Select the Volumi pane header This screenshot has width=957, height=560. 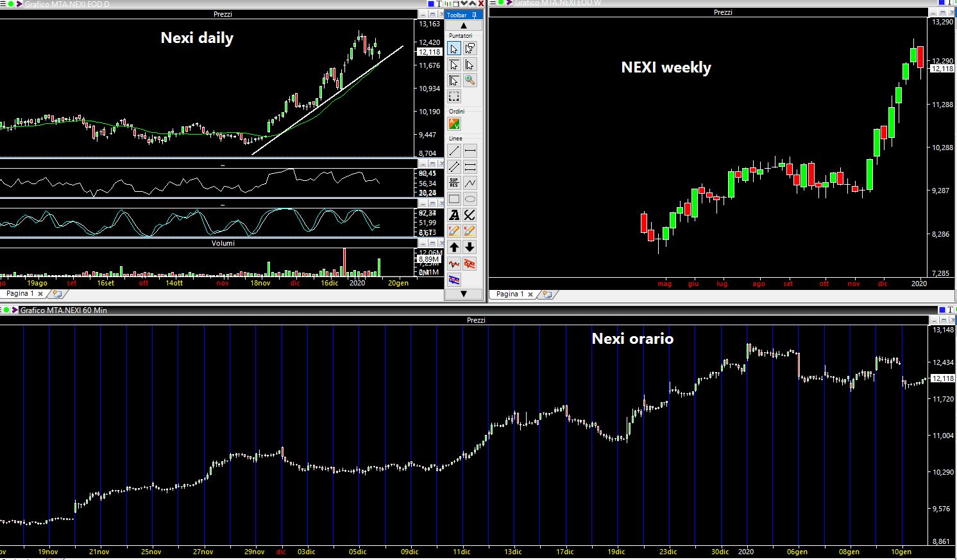(223, 243)
